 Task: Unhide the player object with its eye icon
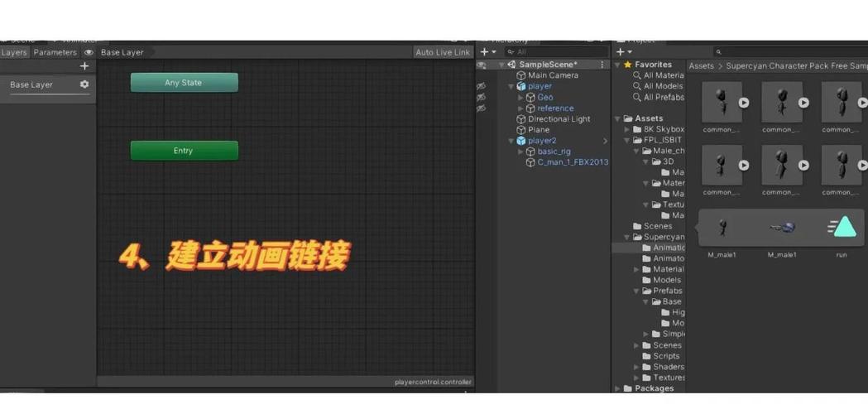481,86
